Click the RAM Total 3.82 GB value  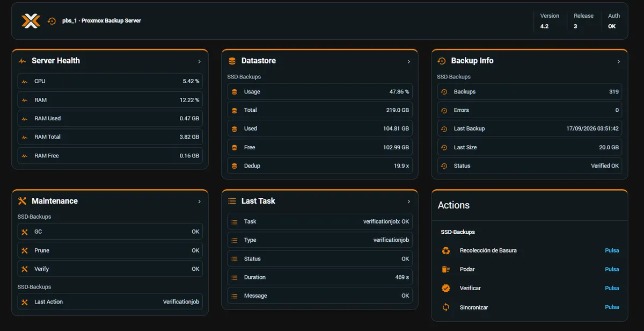pyautogui.click(x=189, y=137)
